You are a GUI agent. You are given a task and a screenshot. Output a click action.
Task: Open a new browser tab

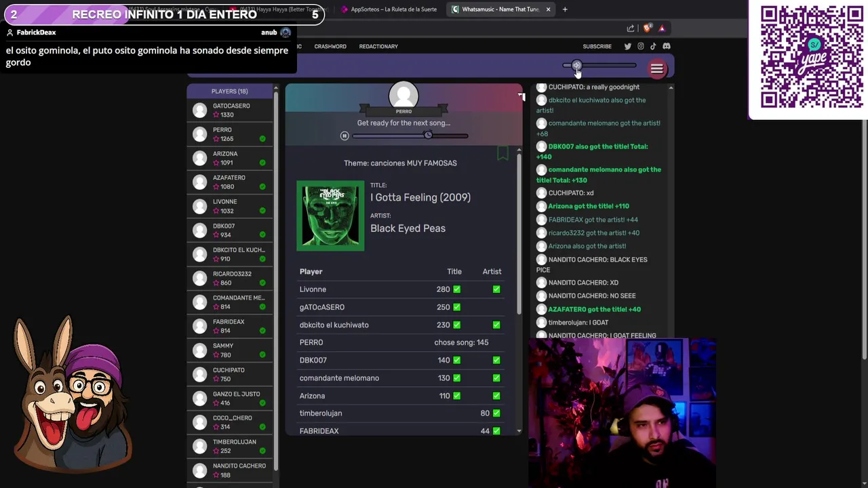pyautogui.click(x=565, y=9)
